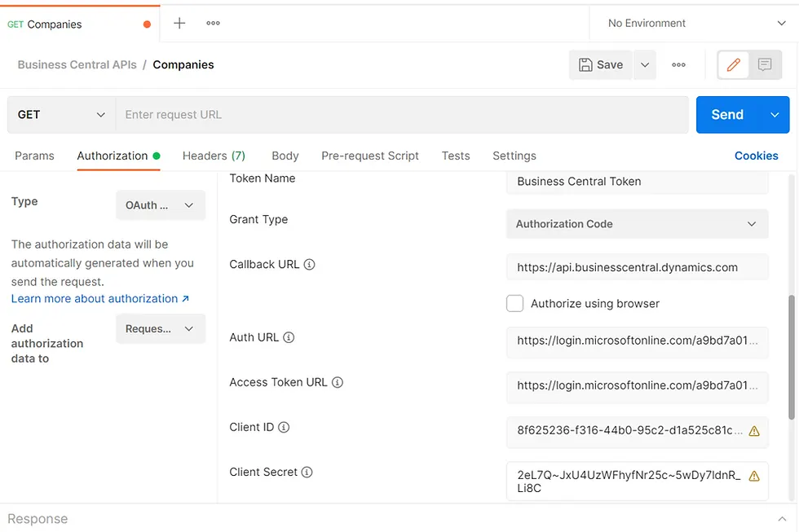Open tab options ellipsis next to plus
The height and width of the screenshot is (532, 799).
click(213, 23)
